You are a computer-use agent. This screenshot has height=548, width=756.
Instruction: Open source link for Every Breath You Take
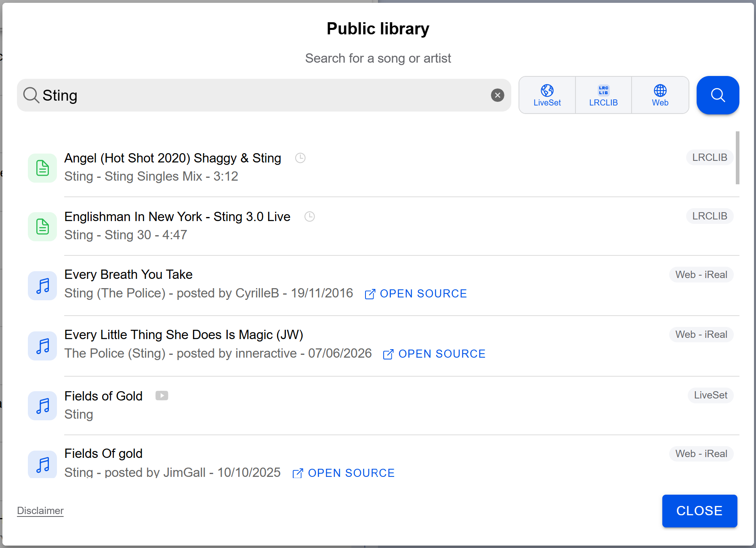(416, 294)
